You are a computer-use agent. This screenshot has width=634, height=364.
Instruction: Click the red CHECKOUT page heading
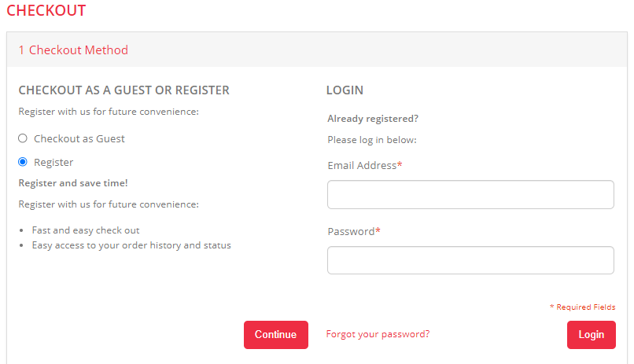[46, 11]
